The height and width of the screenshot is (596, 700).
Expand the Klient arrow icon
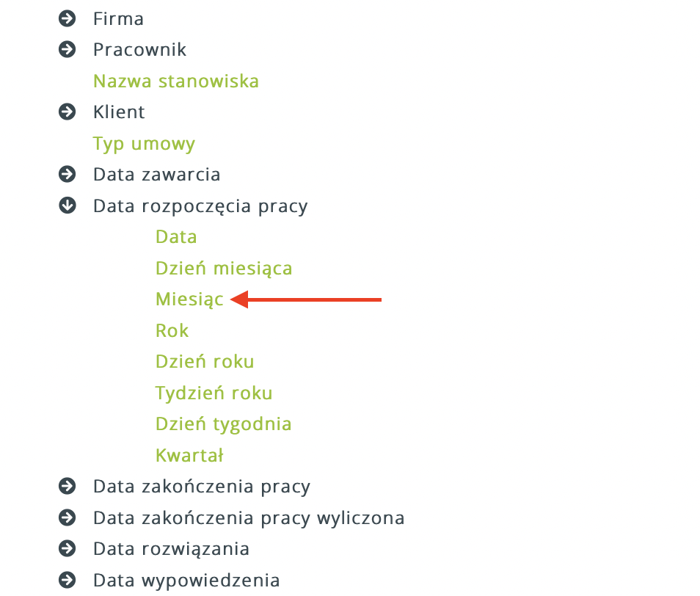coord(67,112)
